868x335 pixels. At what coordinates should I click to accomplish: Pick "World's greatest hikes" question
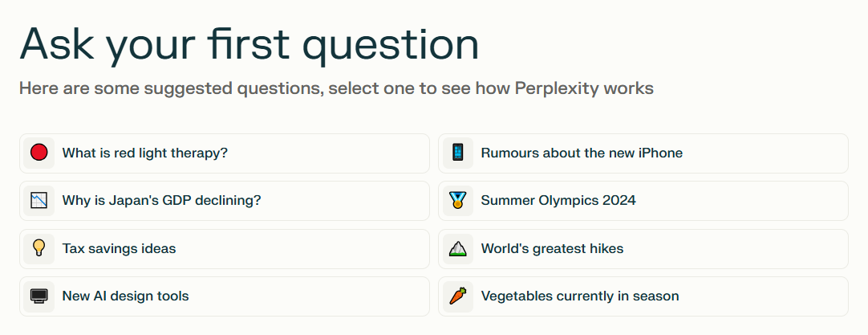(643, 248)
